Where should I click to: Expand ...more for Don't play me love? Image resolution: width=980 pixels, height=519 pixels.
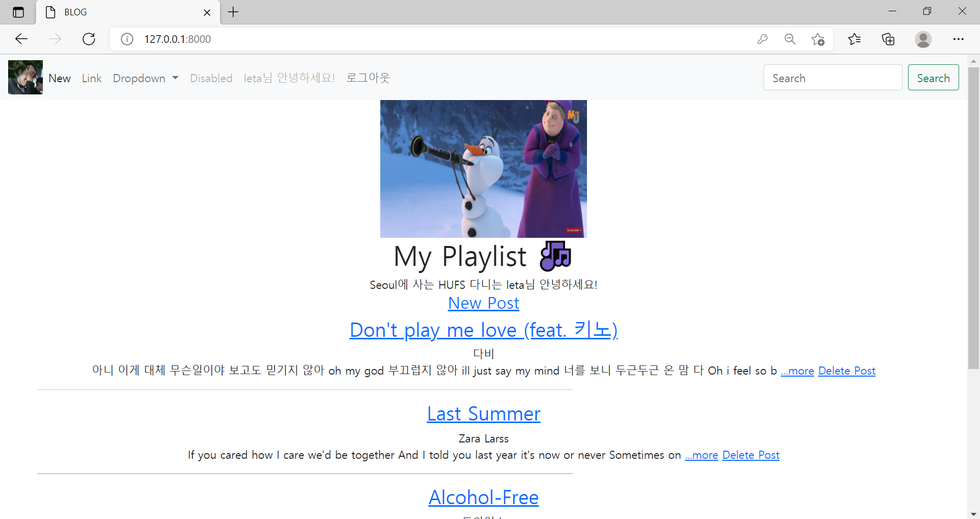click(x=797, y=371)
